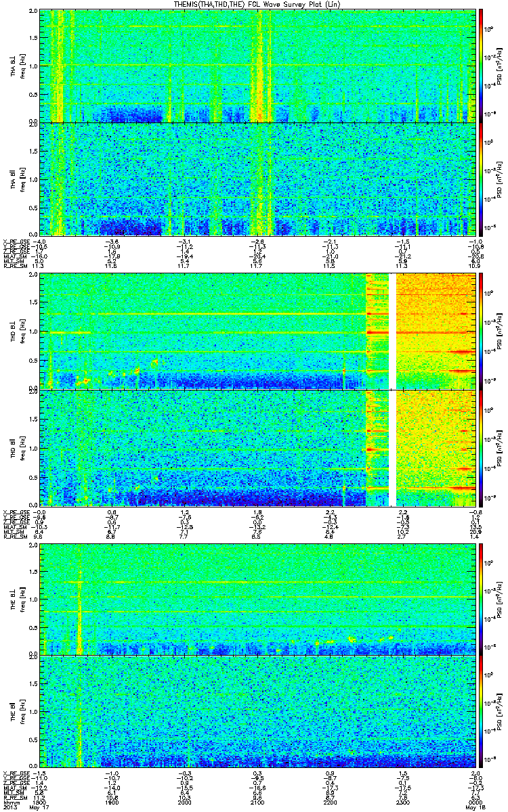Click the PSD [nT²/Hz] label beside THE B⊥ color bar
508x812 pixels.
pos(500,598)
